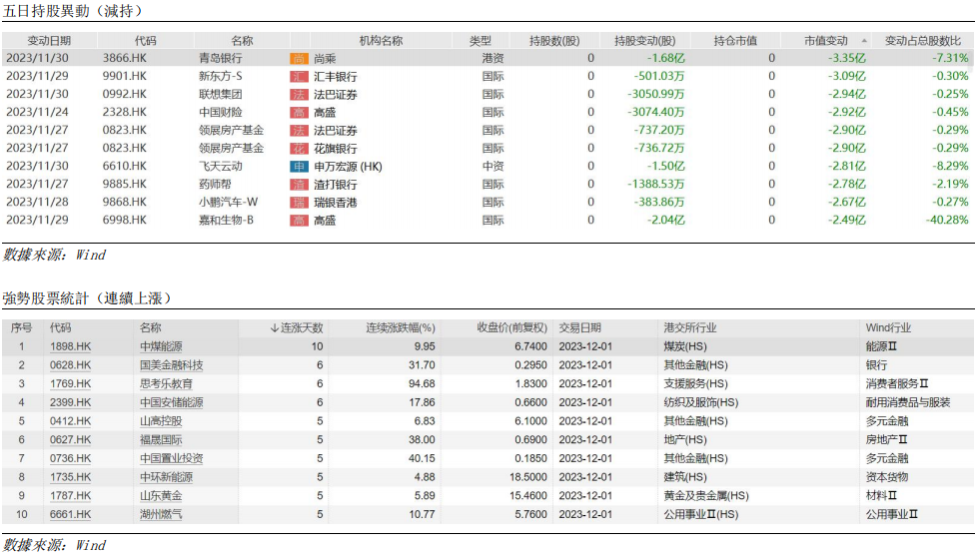Screen dimensions: 980x558
Task: Open the 山东黄金 stock name link
Action: (x=161, y=497)
